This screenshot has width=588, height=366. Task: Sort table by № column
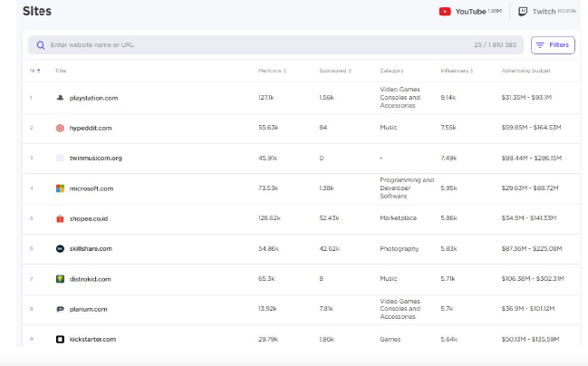34,71
